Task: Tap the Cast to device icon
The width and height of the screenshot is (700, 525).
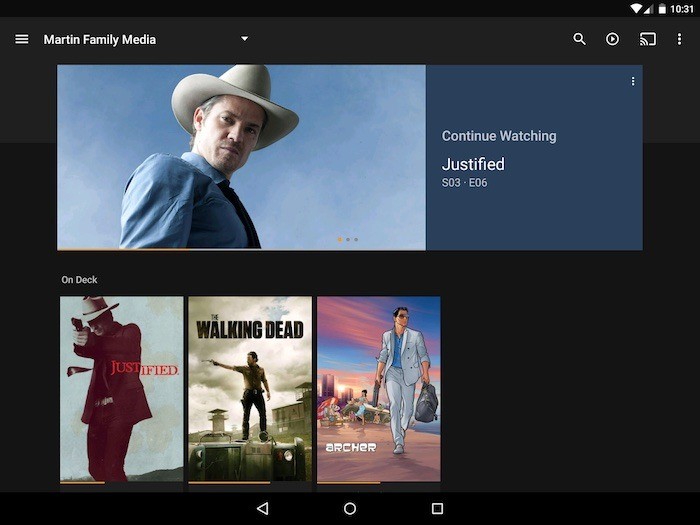Action: click(x=647, y=39)
